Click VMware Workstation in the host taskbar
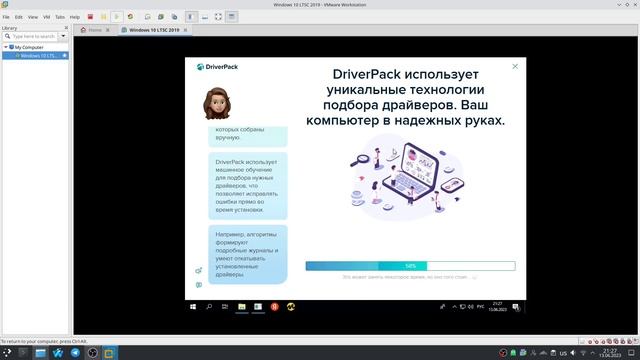640x360 pixels. [x=109, y=353]
